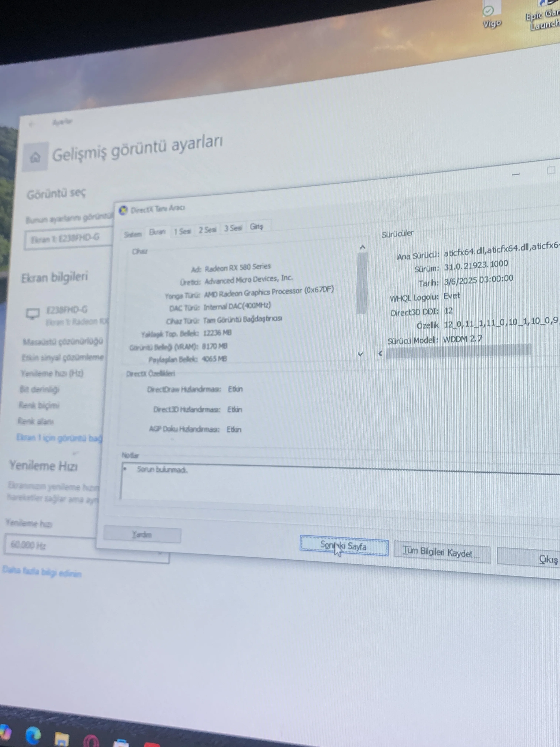560x747 pixels.
Task: Open File Explorer from the taskbar
Action: tap(62, 739)
